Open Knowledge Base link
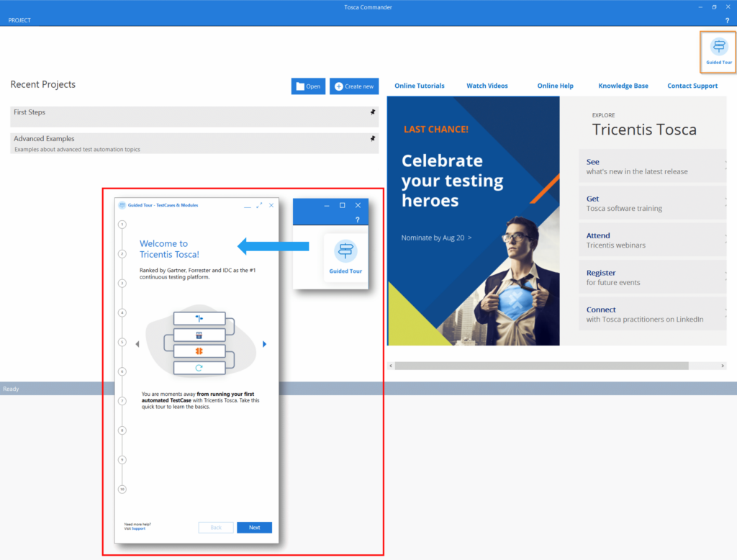Image resolution: width=737 pixels, height=560 pixels. pos(623,86)
